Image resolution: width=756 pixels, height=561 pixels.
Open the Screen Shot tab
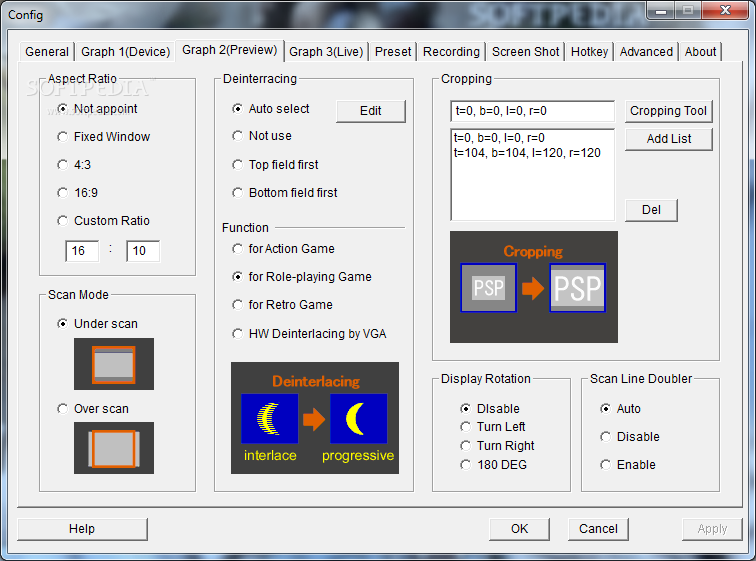click(526, 52)
